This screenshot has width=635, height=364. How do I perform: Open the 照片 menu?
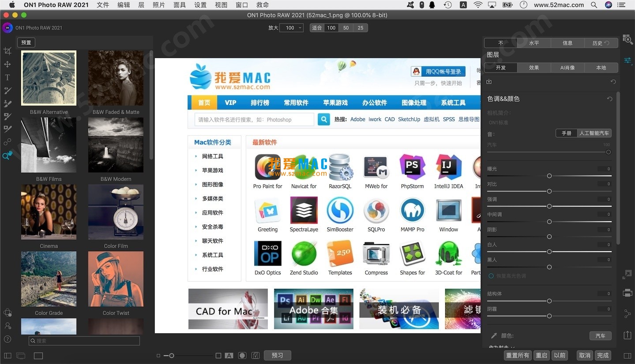pos(159,5)
